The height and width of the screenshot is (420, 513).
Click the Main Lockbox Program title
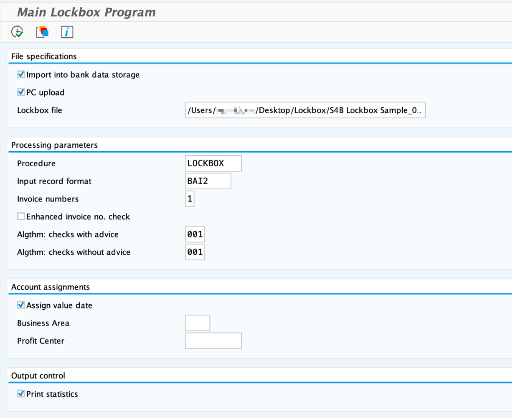coord(86,12)
